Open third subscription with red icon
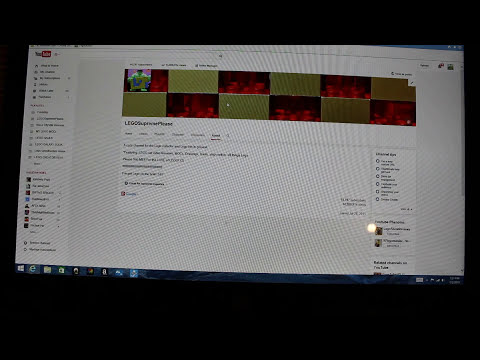Image resolution: width=480 pixels, height=360 pixels. tap(40, 193)
